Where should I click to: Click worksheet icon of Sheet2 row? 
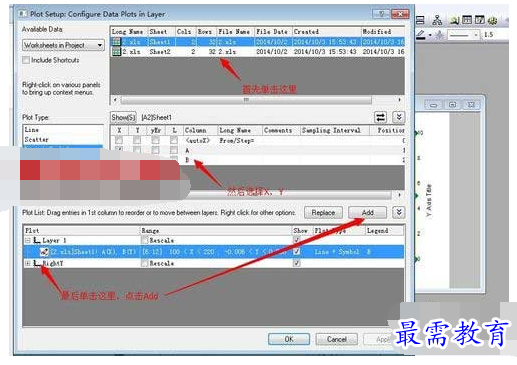point(116,52)
